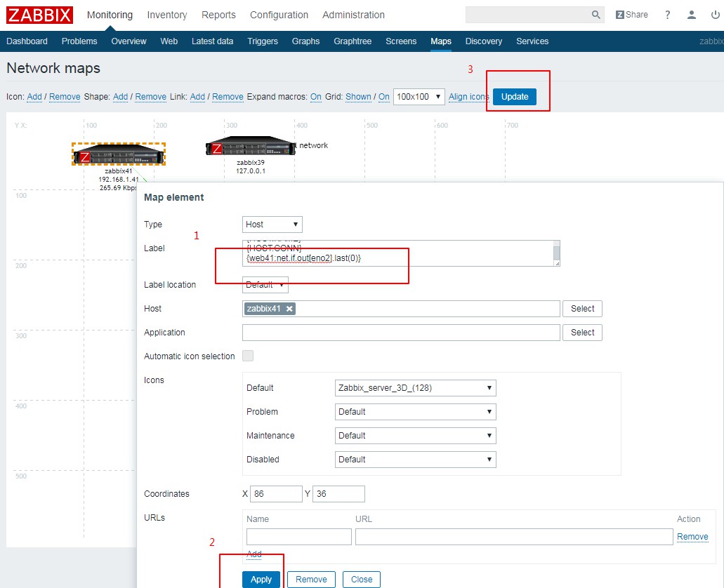This screenshot has width=724, height=588.
Task: Open Default icon Zabbix_server_3D dropdown
Action: 416,388
